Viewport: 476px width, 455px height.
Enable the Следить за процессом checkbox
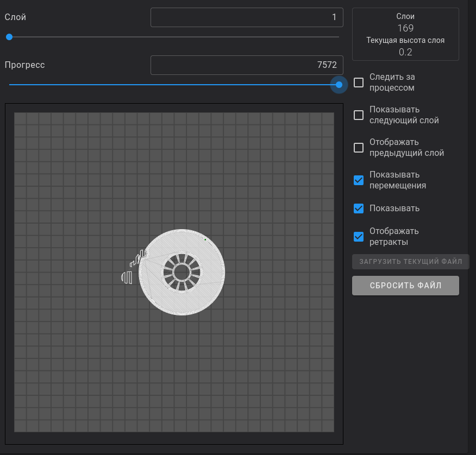pyautogui.click(x=359, y=83)
